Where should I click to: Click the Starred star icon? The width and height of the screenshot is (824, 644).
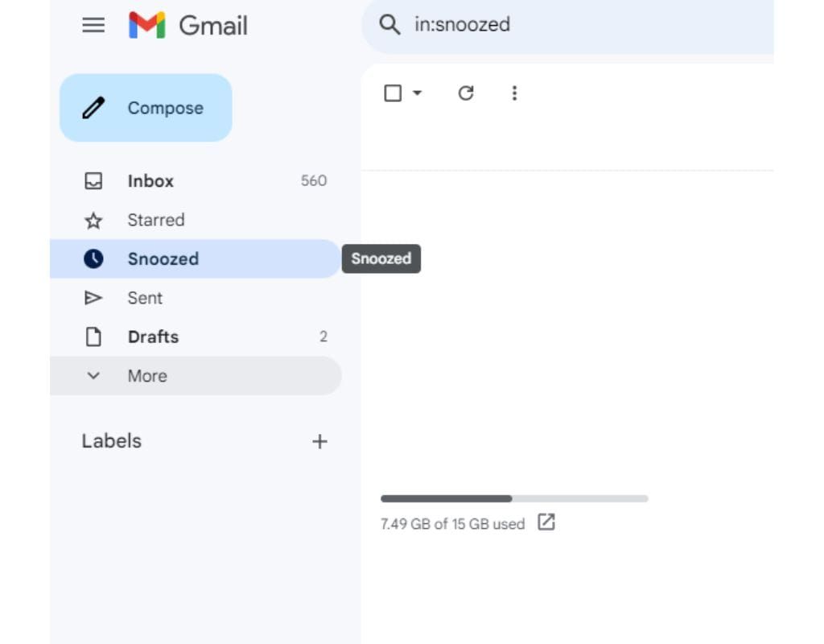tap(93, 220)
